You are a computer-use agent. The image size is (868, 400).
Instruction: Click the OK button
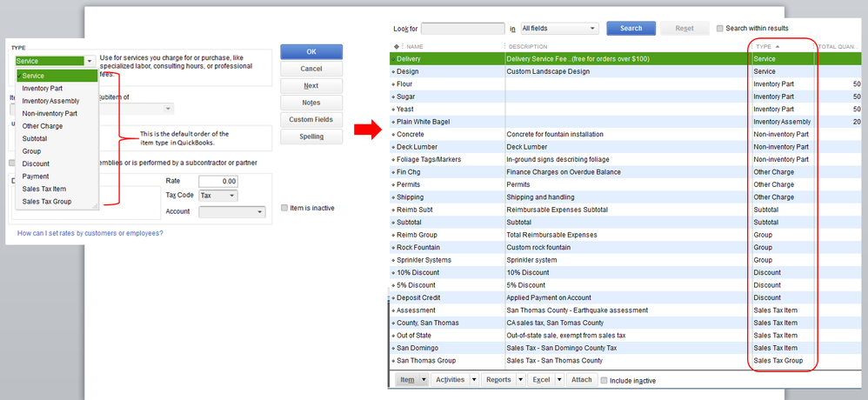311,52
